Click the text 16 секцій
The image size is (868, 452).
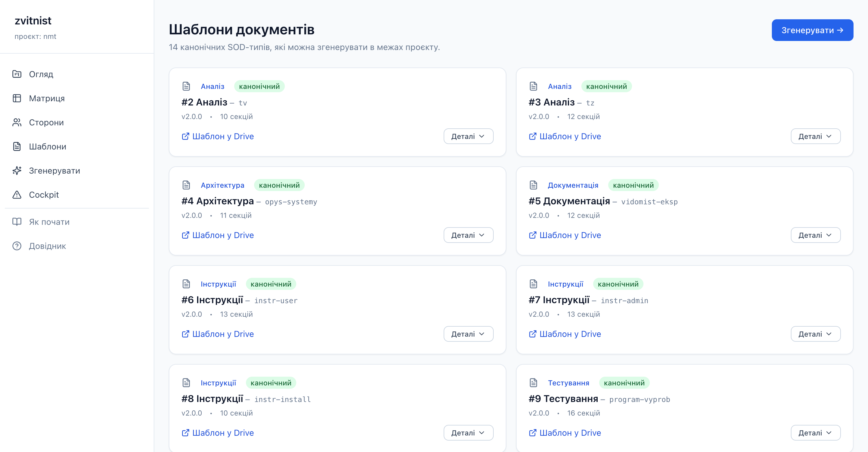[x=583, y=413]
